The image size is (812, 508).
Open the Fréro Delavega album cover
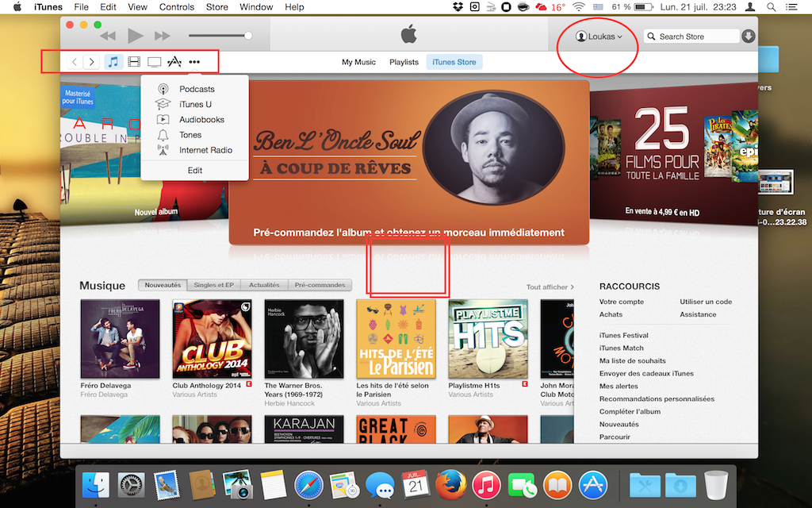coord(121,339)
